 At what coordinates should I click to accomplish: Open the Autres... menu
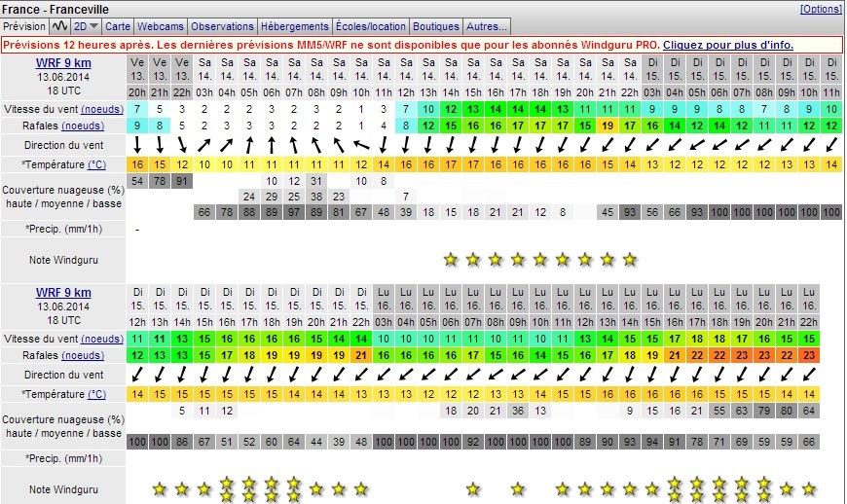click(486, 26)
